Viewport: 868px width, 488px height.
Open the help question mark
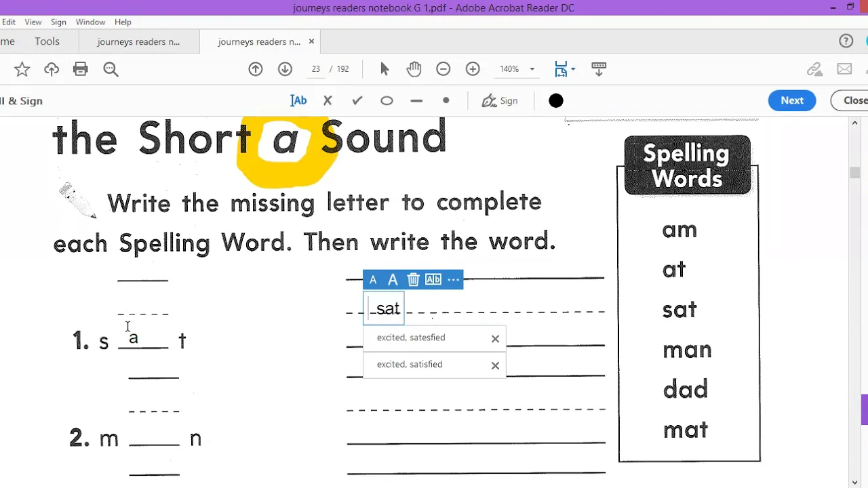(846, 41)
